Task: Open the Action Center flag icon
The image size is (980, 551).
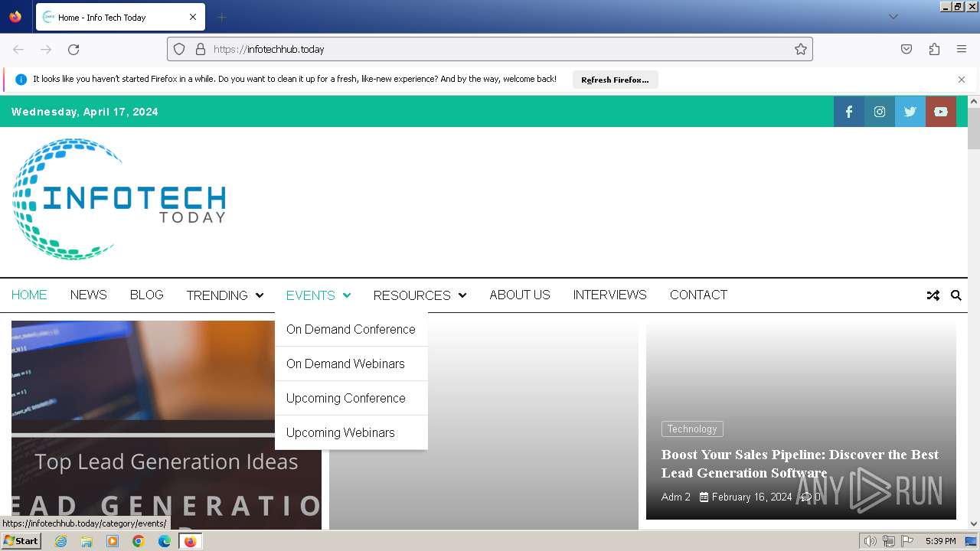Action: click(907, 541)
